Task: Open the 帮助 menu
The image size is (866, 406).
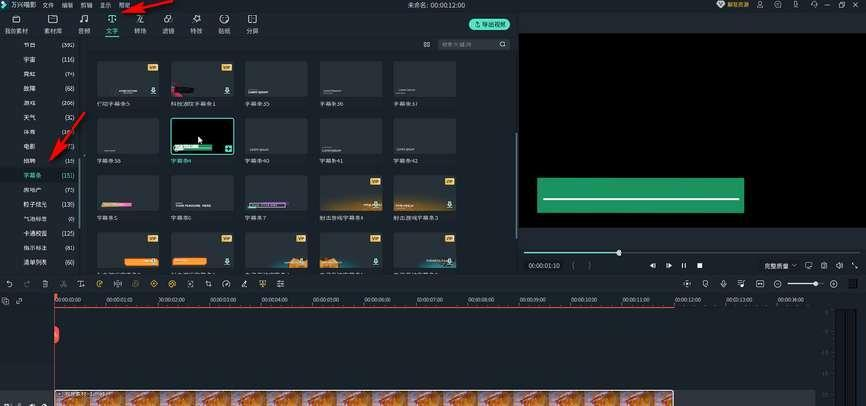Action: coord(124,5)
